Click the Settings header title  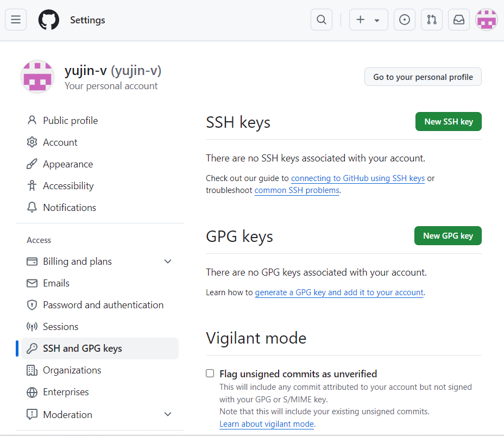pos(87,20)
